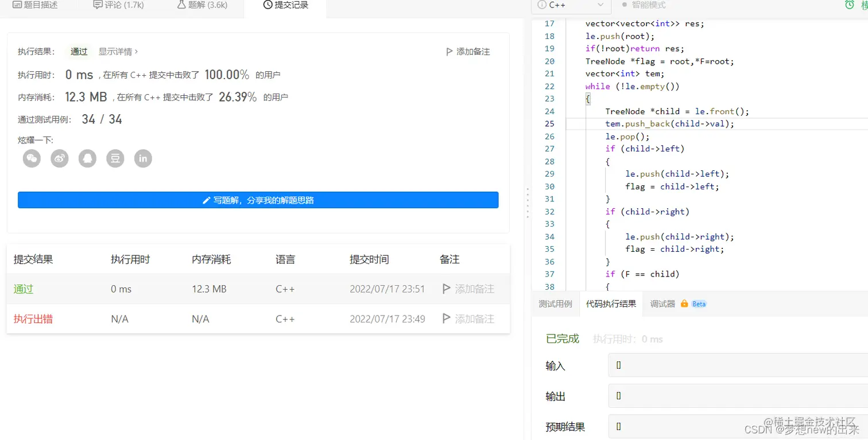Click the 26.39% memory percentile
868x440 pixels.
(x=238, y=97)
